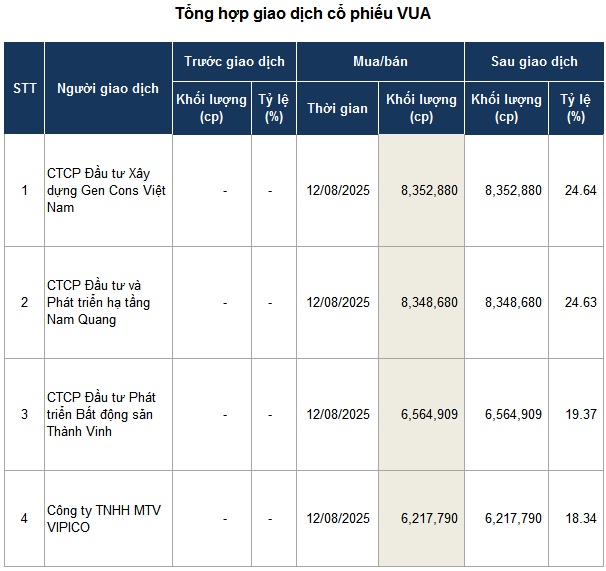Click the Công ty TNHH MTV VIPICO cell
The width and height of the screenshot is (606, 571).
pos(108,518)
